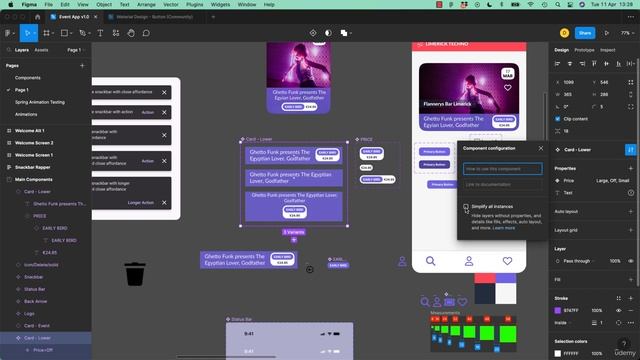Image resolution: width=640 pixels, height=360 pixels.
Task: Click the white selection color swatch
Action: 558,353
